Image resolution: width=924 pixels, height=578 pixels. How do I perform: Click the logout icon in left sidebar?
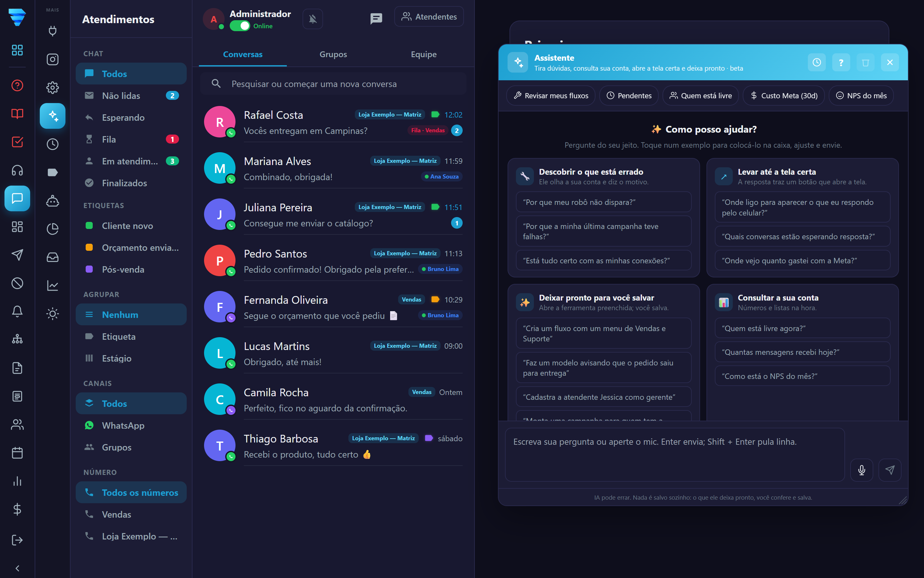(17, 540)
